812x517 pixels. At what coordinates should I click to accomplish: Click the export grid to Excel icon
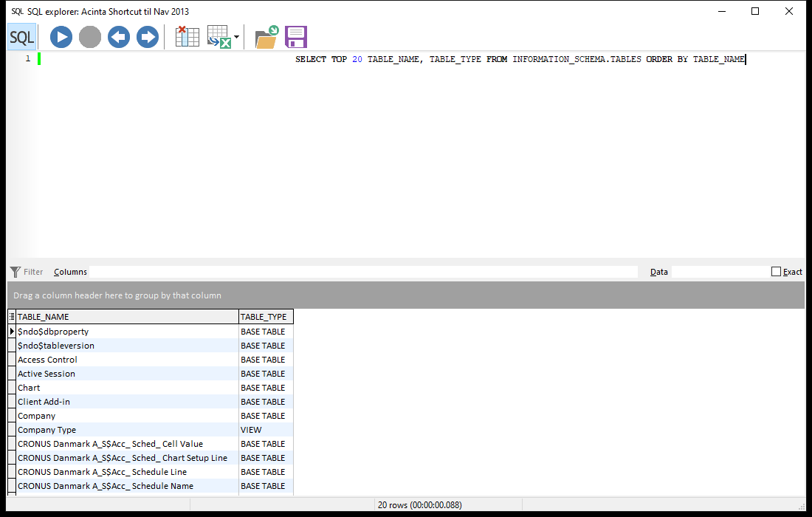(219, 37)
